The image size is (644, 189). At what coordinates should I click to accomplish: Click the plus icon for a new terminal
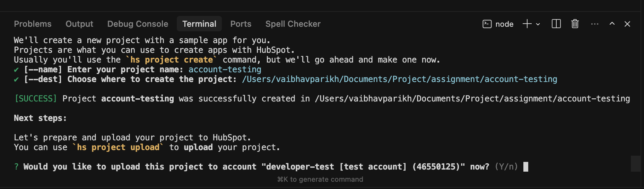(527, 24)
